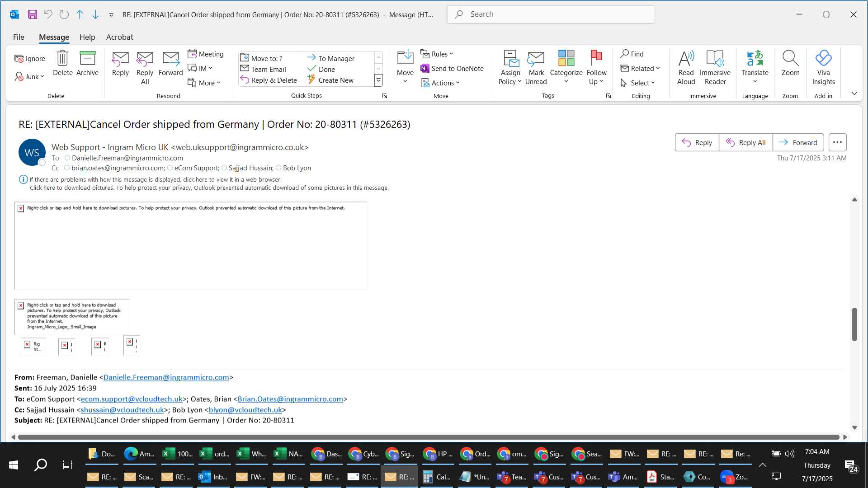This screenshot has height=488, width=868.
Task: Collapse the ribbon using the chevron arrow
Action: click(854, 94)
